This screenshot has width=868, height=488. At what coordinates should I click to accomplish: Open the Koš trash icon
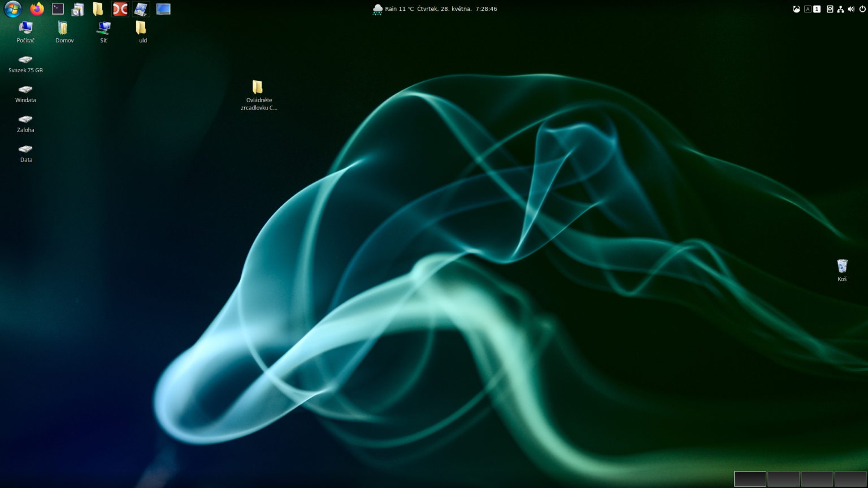click(x=842, y=267)
